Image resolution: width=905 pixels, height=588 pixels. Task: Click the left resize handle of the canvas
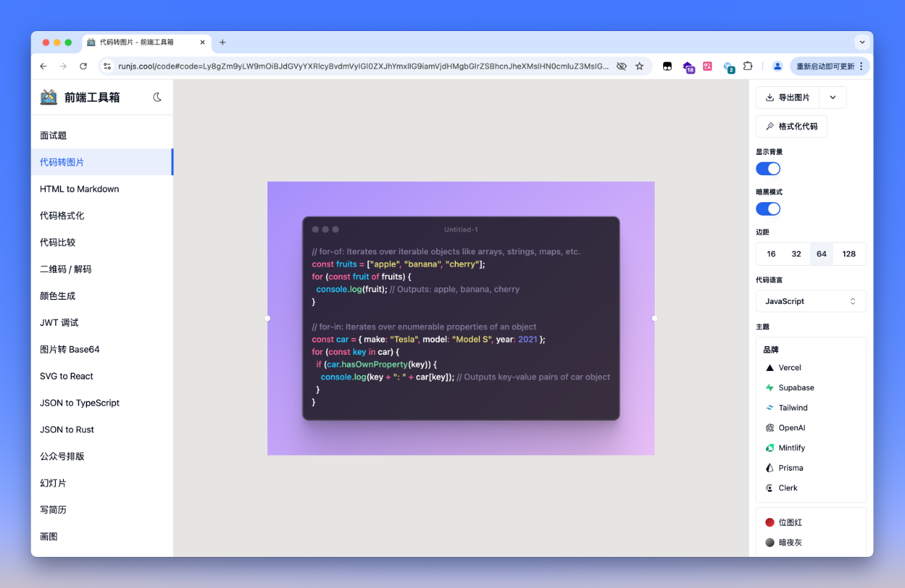[x=267, y=318]
